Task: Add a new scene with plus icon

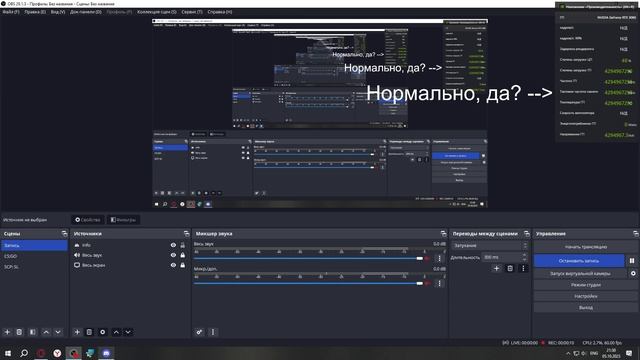Action: point(7,332)
